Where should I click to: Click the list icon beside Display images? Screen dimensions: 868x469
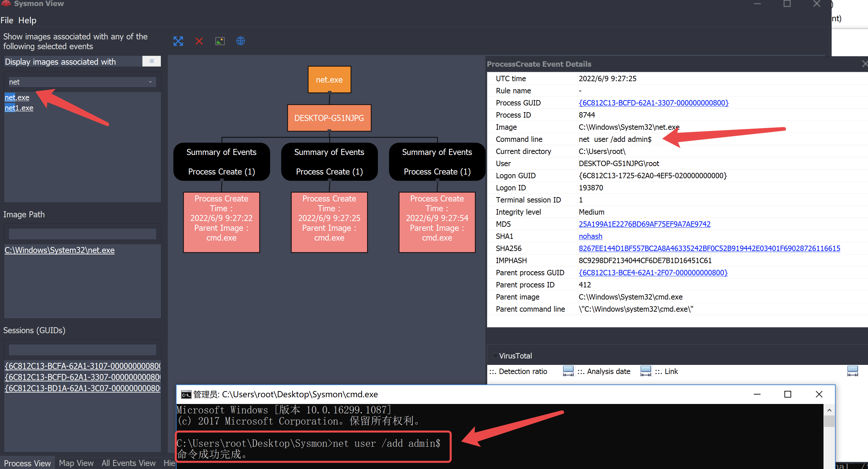[x=152, y=61]
